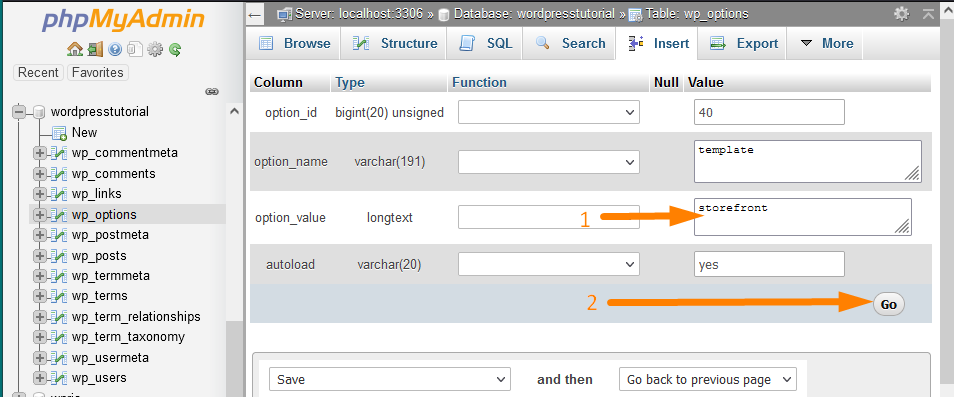The image size is (954, 397).
Task: Click table icon beside wp_usermeta
Action: pos(59,357)
